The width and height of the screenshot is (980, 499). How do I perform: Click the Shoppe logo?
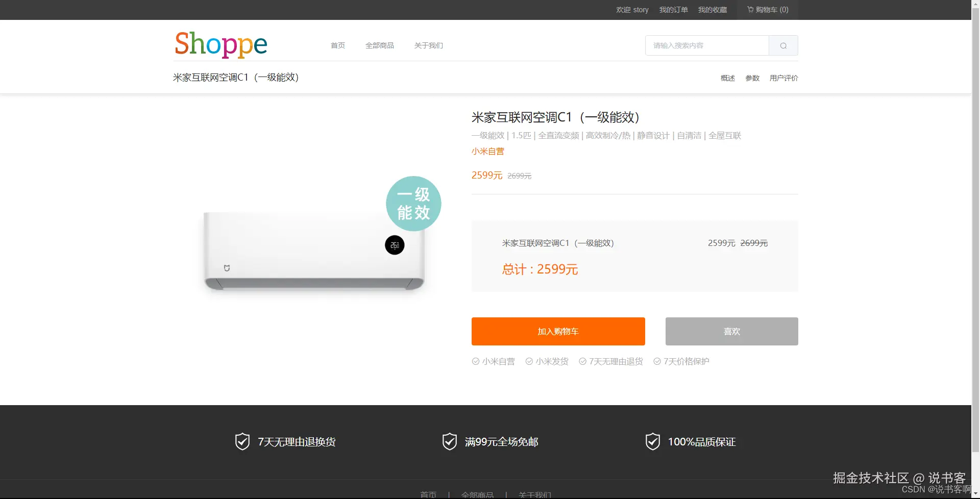pos(220,45)
